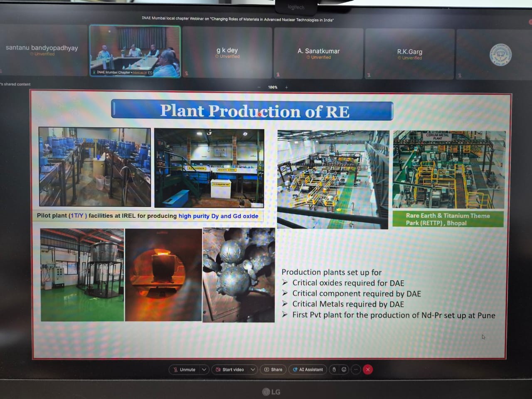Open the reactions emoji icon
The width and height of the screenshot is (532, 399).
[344, 369]
